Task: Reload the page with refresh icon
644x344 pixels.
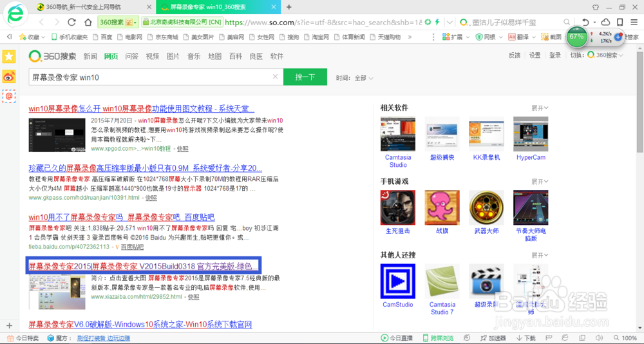Action: coord(71,22)
